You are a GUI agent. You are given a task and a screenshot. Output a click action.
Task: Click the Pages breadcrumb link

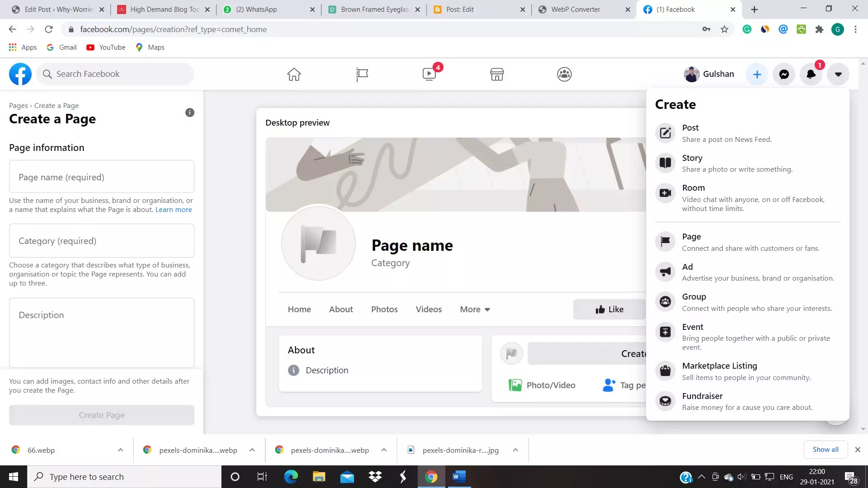[19, 106]
